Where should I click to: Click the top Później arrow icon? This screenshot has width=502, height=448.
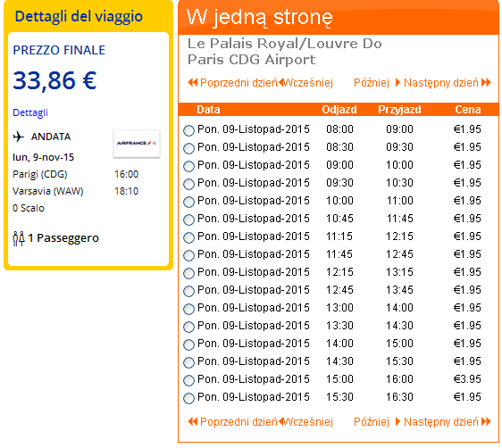pos(397,82)
